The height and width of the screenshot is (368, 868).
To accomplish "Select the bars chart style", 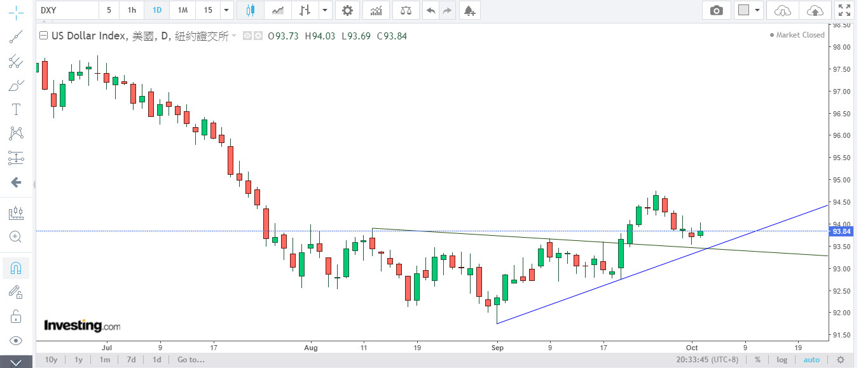I will [306, 10].
